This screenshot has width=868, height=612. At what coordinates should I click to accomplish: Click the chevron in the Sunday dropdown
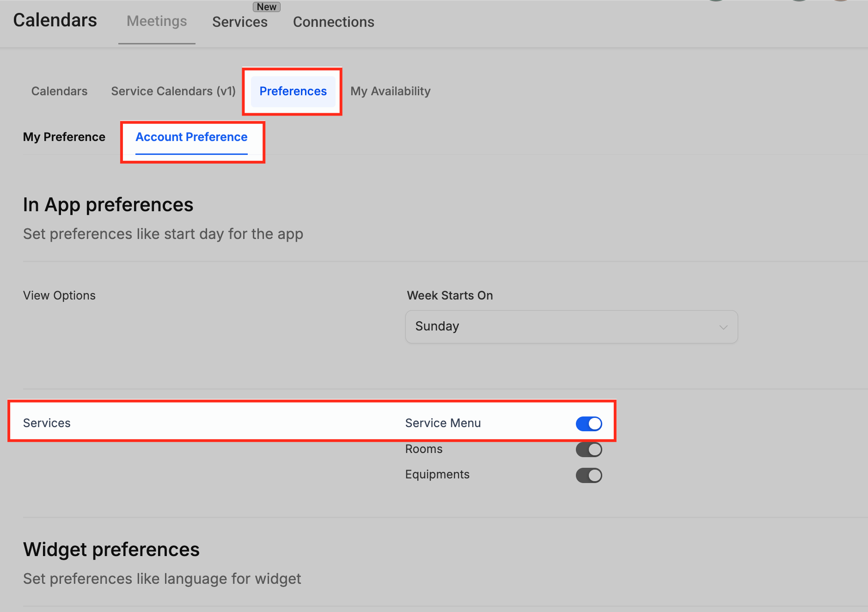[x=723, y=327]
